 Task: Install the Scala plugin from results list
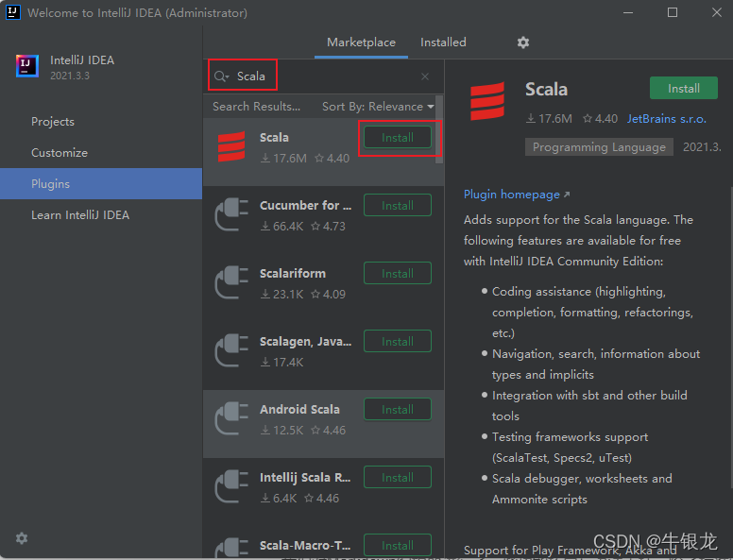click(x=398, y=138)
